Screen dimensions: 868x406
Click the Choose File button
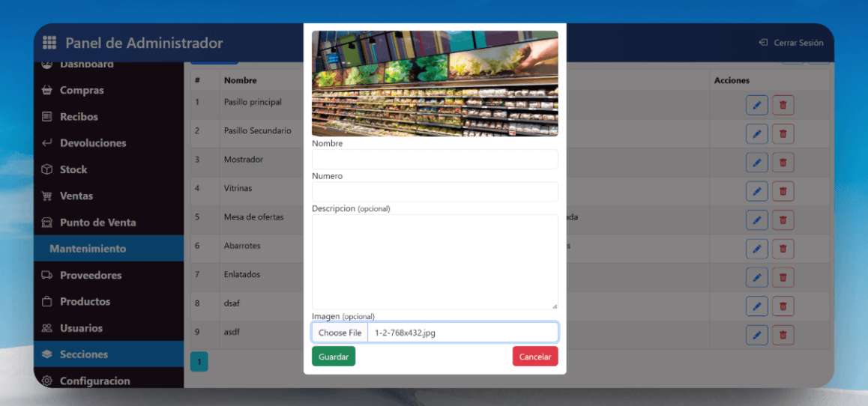tap(340, 333)
